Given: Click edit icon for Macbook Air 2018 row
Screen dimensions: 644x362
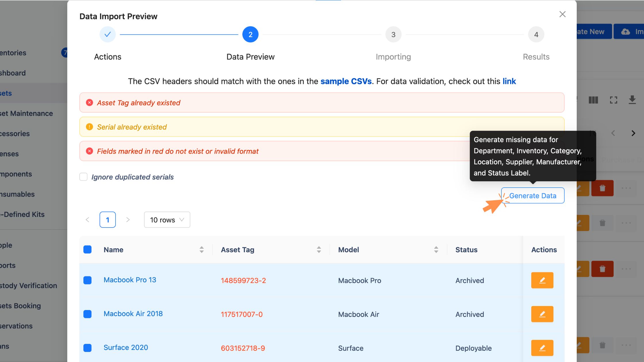Looking at the screenshot, I should pos(542,314).
